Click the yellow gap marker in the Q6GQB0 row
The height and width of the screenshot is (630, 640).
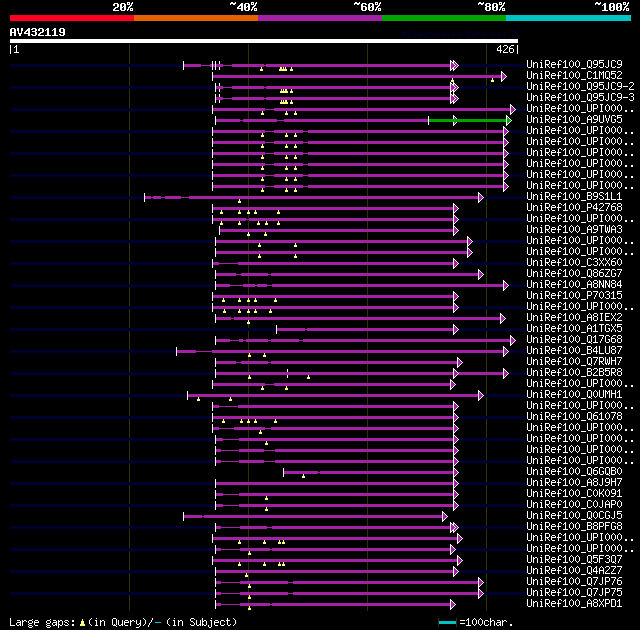(303, 476)
